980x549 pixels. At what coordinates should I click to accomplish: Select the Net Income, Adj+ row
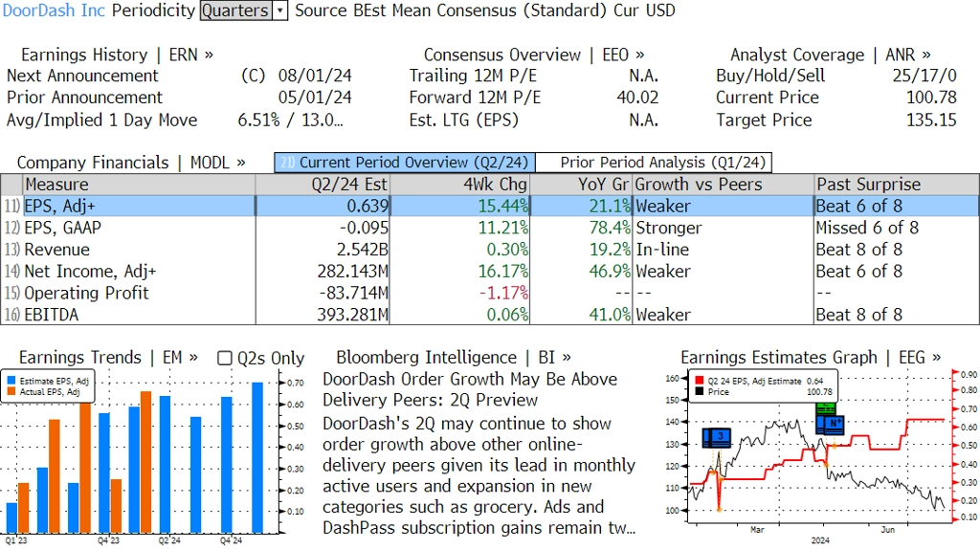490,272
